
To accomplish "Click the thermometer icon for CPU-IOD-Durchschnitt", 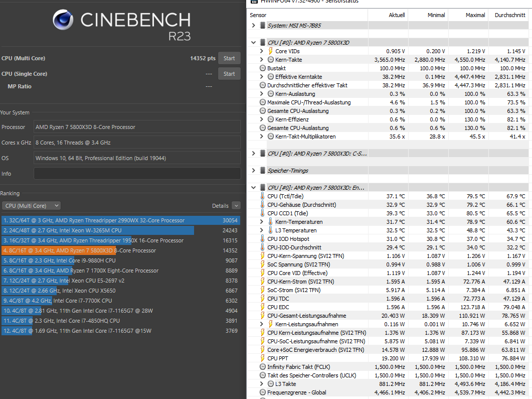I will 263,247.
